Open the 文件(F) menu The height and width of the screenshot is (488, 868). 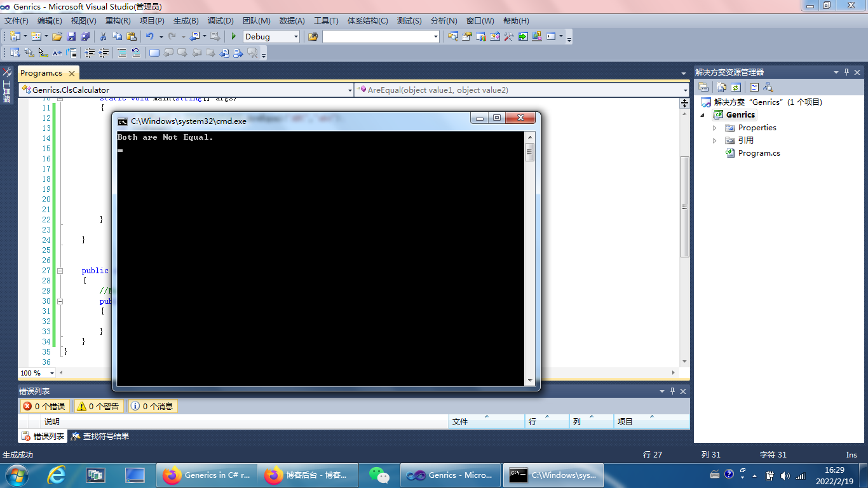(17, 20)
